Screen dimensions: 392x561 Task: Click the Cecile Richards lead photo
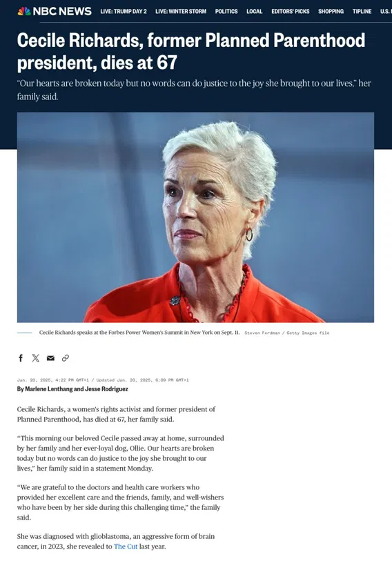(x=195, y=217)
